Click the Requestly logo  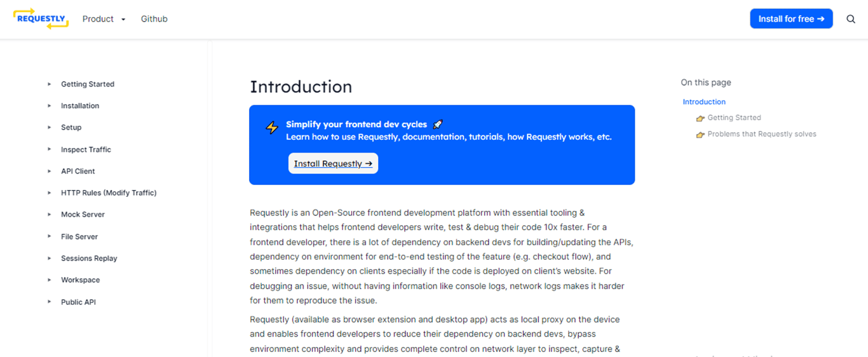(41, 19)
